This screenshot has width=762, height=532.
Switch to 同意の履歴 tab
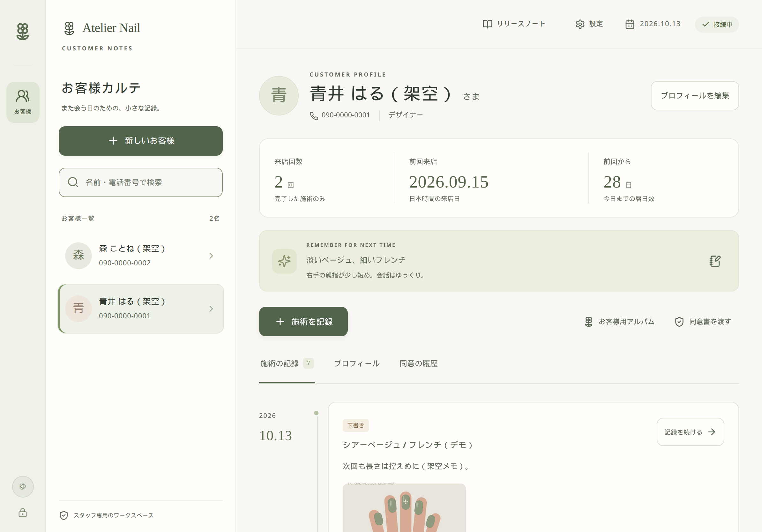(x=419, y=364)
